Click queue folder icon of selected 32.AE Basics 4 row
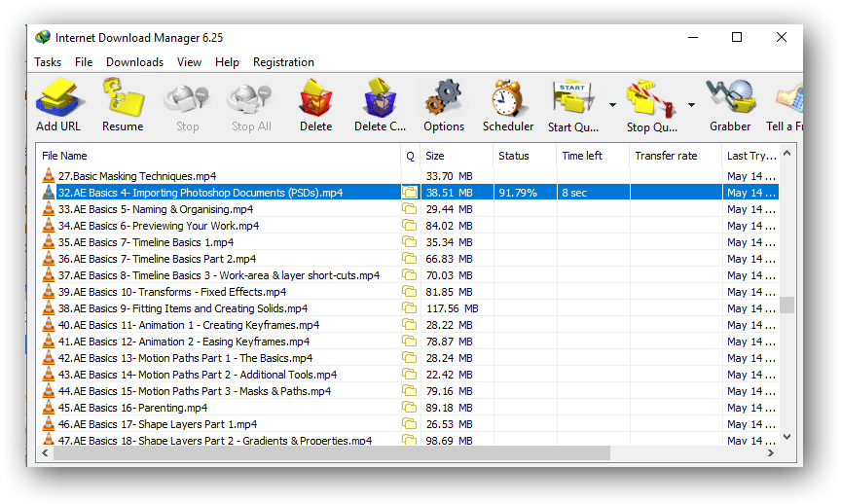 [410, 192]
